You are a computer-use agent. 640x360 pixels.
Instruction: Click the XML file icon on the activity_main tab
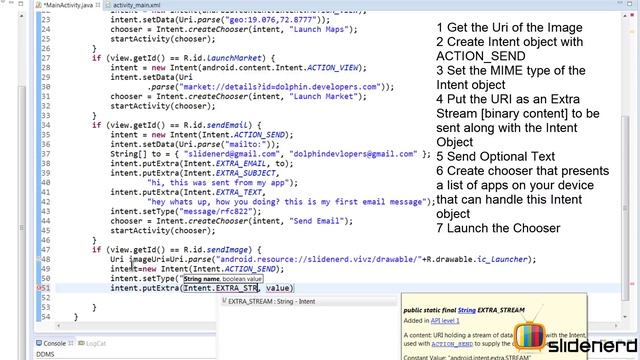(x=108, y=5)
